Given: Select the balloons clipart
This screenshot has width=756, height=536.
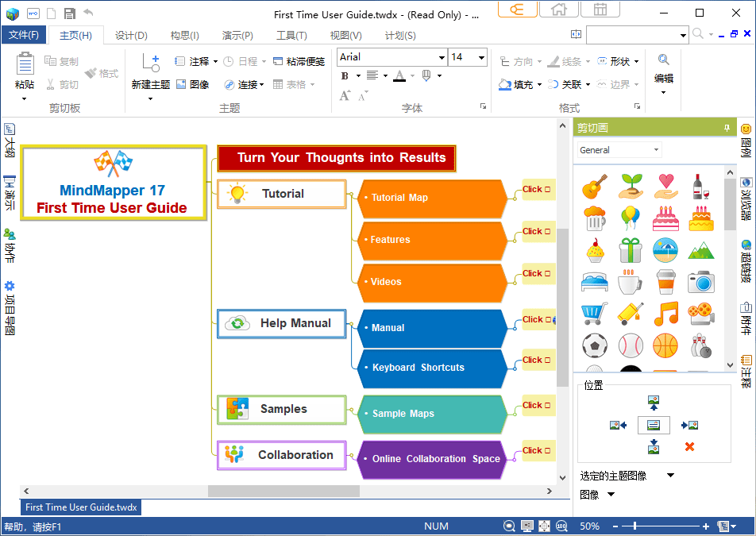Looking at the screenshot, I should point(631,218).
